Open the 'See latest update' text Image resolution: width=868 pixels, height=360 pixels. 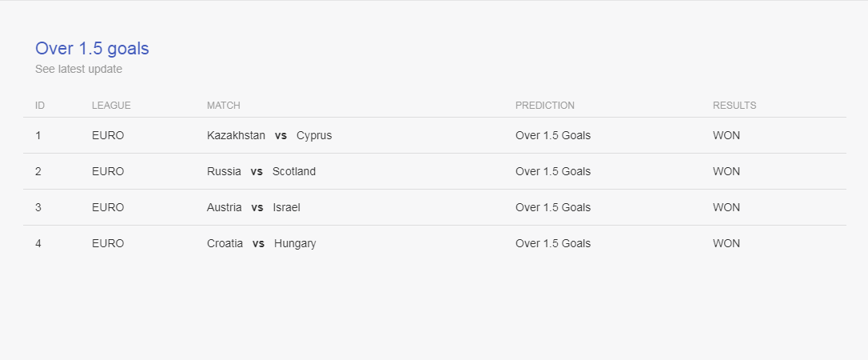click(x=78, y=70)
